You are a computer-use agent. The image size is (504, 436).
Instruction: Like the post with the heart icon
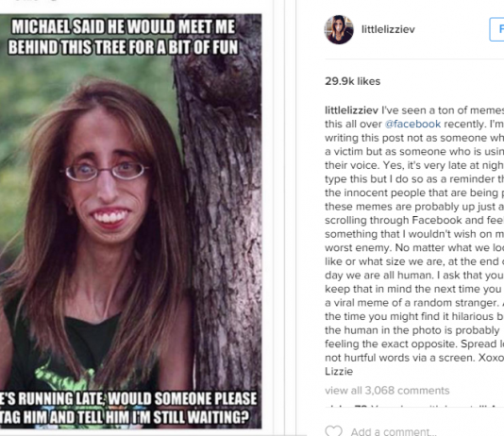(334, 431)
